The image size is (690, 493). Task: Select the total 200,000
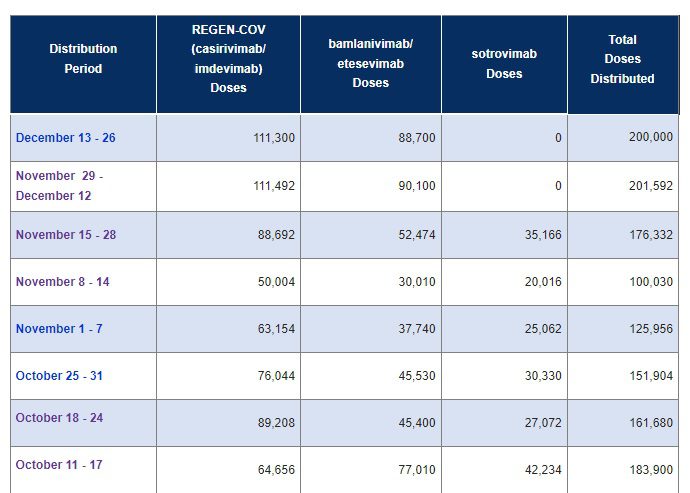[651, 137]
